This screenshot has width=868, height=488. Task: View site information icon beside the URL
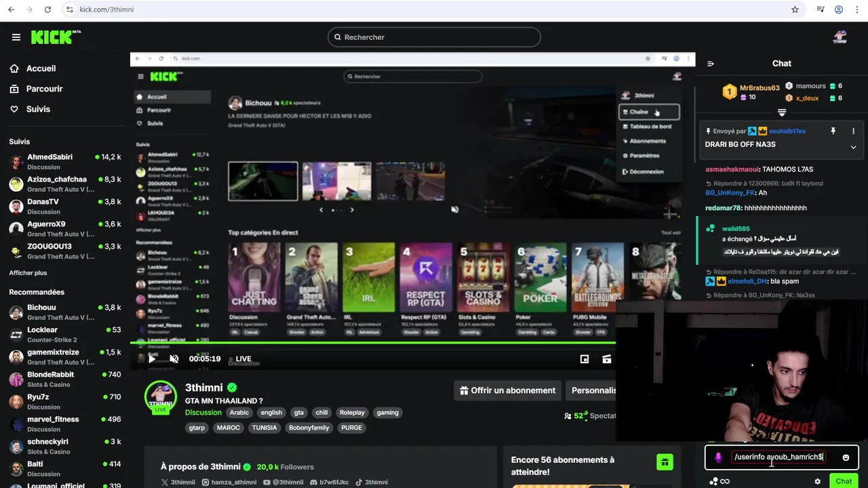point(69,9)
